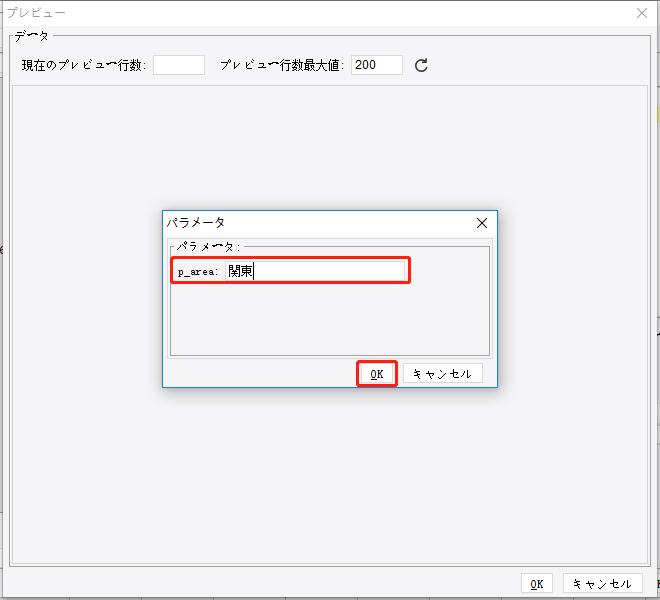Click the p_area parameter input field
Viewport: 660px width, 600px height.
(315, 271)
